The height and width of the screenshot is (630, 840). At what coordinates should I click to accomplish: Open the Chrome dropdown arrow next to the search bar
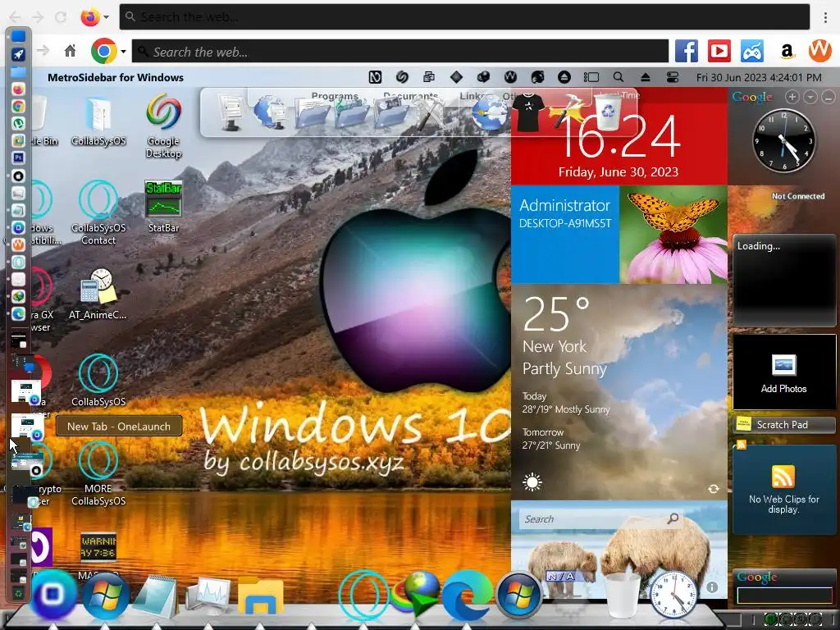click(x=123, y=52)
